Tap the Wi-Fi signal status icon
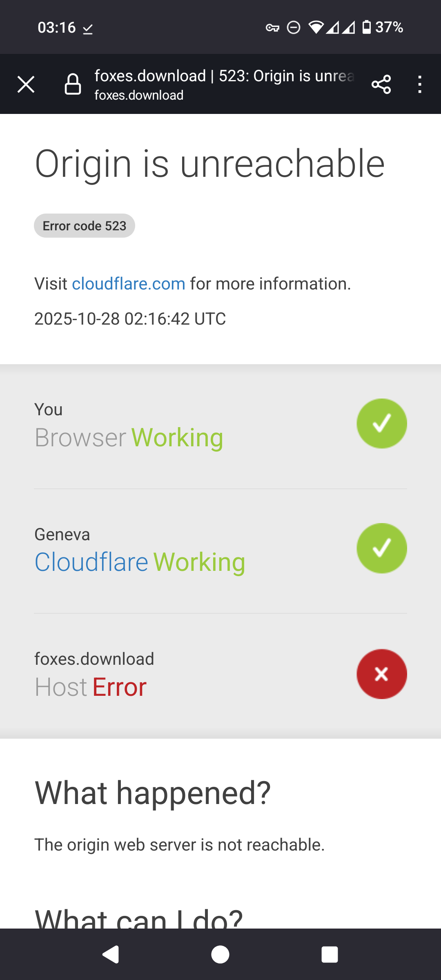The height and width of the screenshot is (980, 441). tap(316, 27)
